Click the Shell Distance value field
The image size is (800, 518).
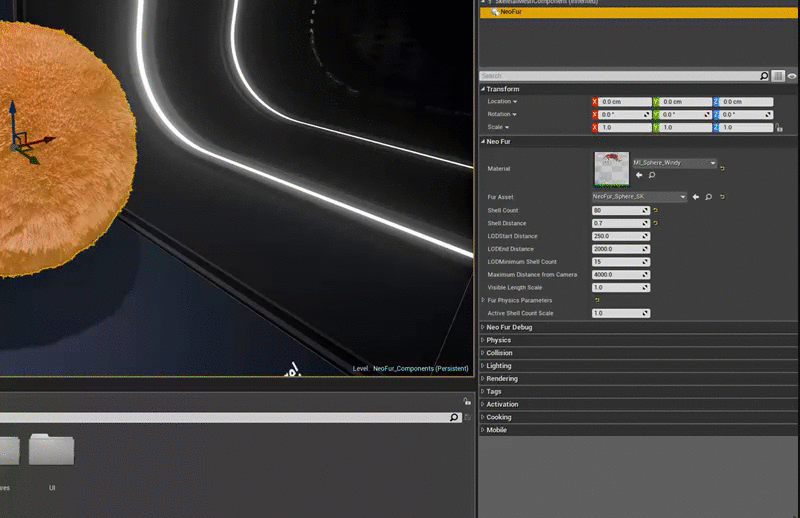(x=616, y=223)
